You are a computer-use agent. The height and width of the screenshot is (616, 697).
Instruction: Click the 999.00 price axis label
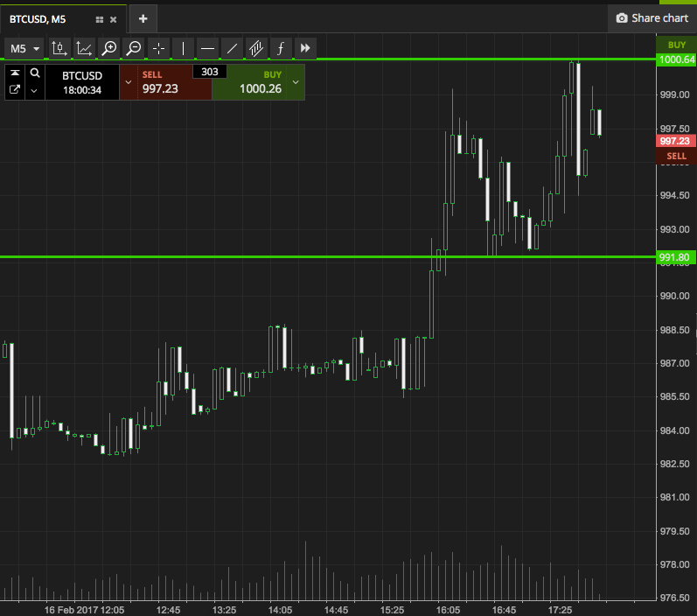tap(675, 94)
